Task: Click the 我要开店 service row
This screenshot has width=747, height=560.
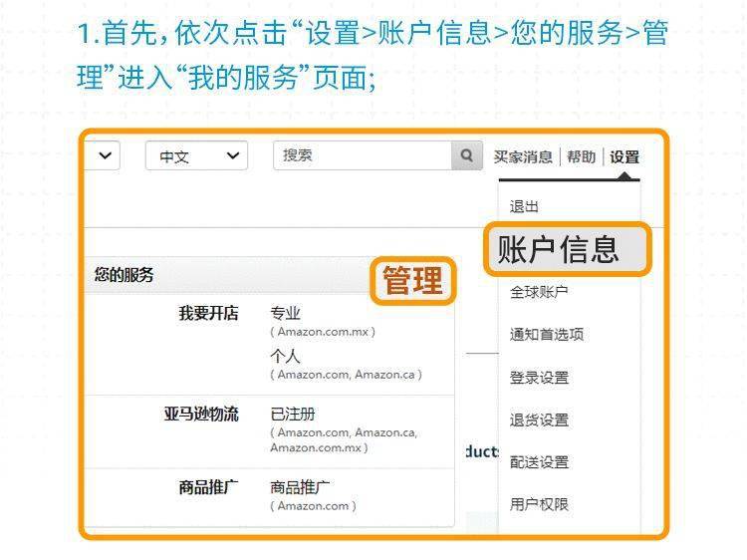Action: point(208,314)
